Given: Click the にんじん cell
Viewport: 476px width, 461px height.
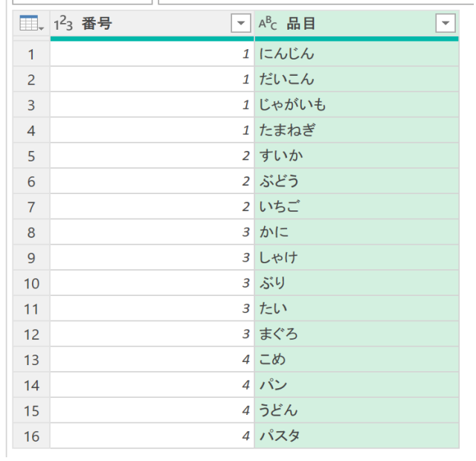Looking at the screenshot, I should pos(286,54).
